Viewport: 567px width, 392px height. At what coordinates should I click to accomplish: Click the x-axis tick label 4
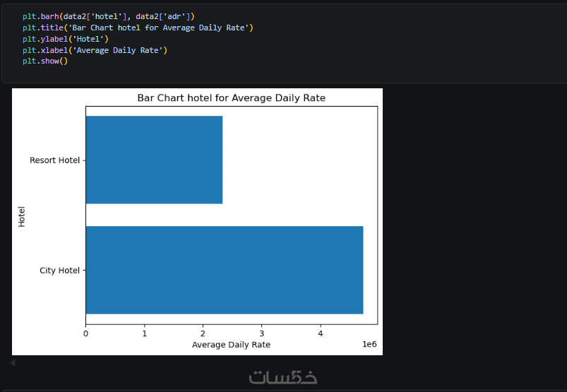(x=321, y=333)
